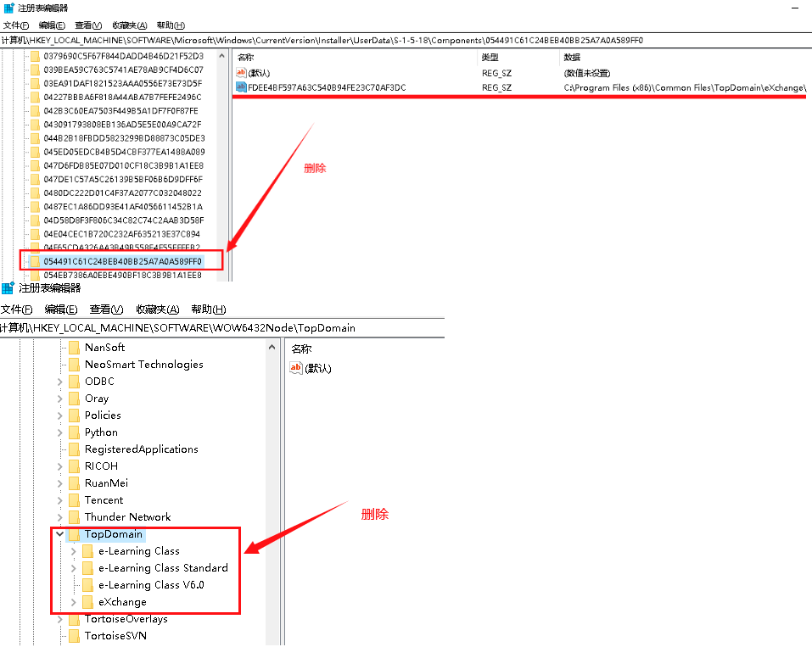Click folder icon of key 047D6FDB85E07D010CF18C3B9B1A1EE8
812x647 pixels.
click(x=35, y=165)
